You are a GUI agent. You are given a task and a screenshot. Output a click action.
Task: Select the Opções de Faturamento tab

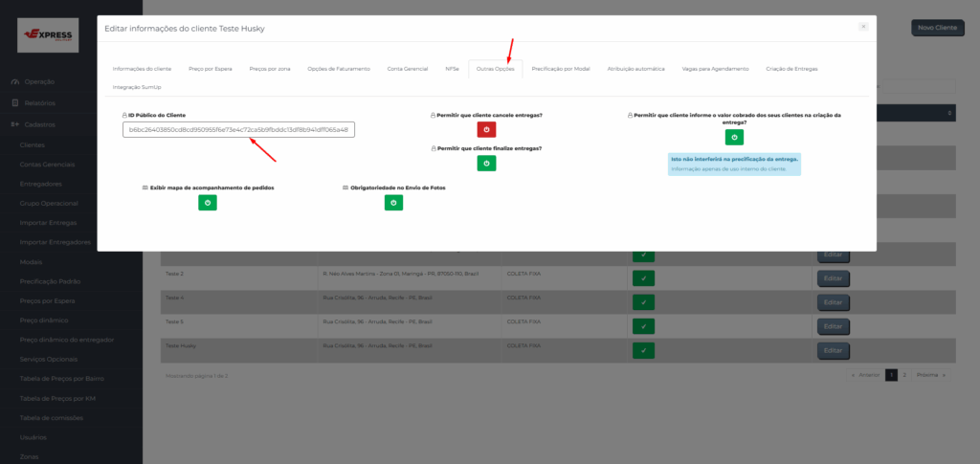(338, 69)
